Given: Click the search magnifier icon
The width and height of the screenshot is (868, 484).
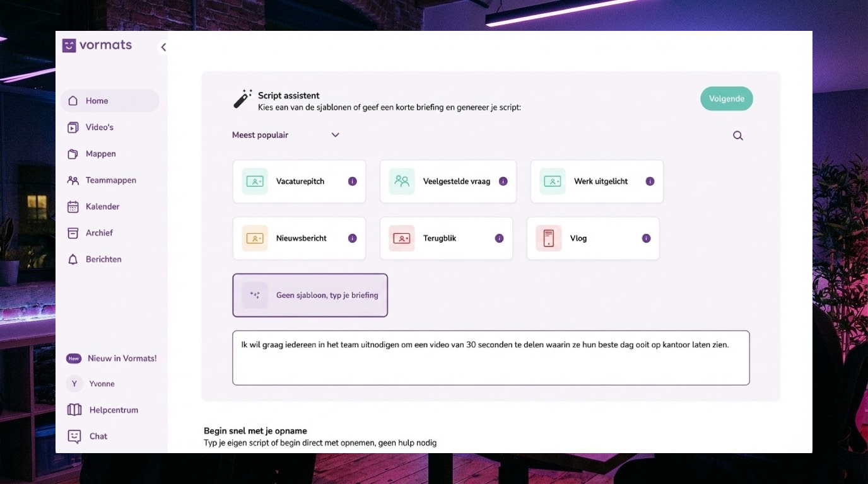Looking at the screenshot, I should pyautogui.click(x=737, y=135).
